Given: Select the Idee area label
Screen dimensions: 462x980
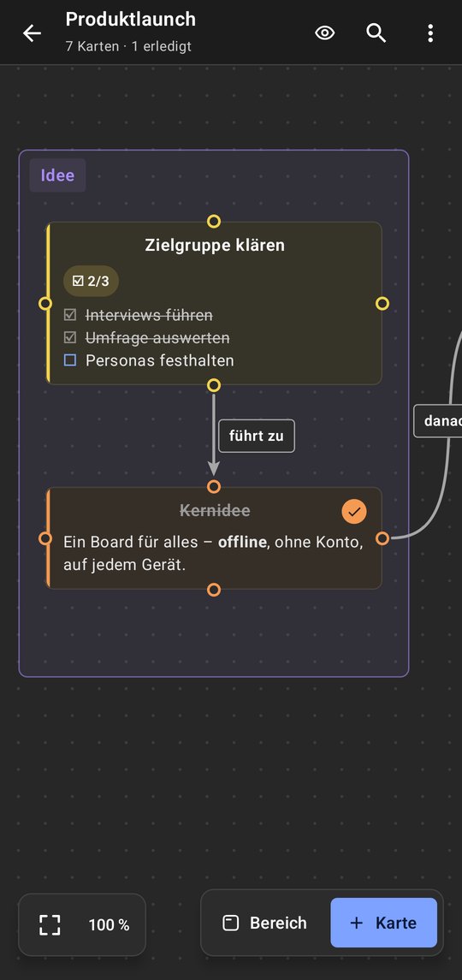Looking at the screenshot, I should (57, 175).
